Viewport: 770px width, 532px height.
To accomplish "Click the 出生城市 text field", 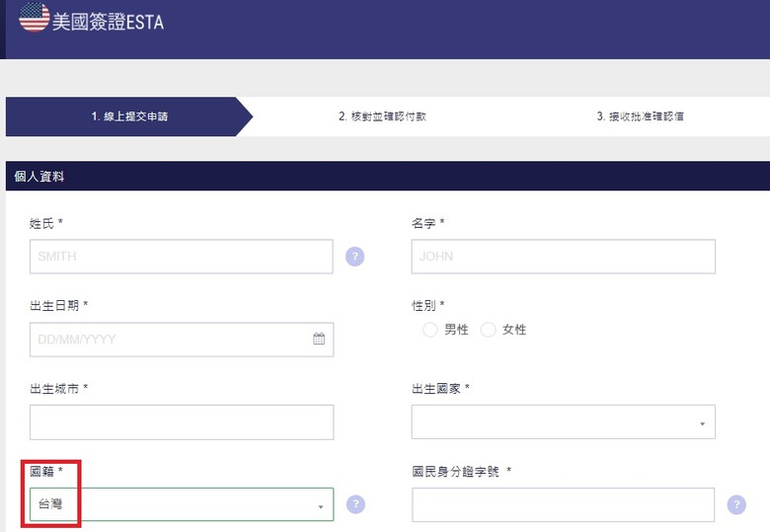I will pos(182,422).
